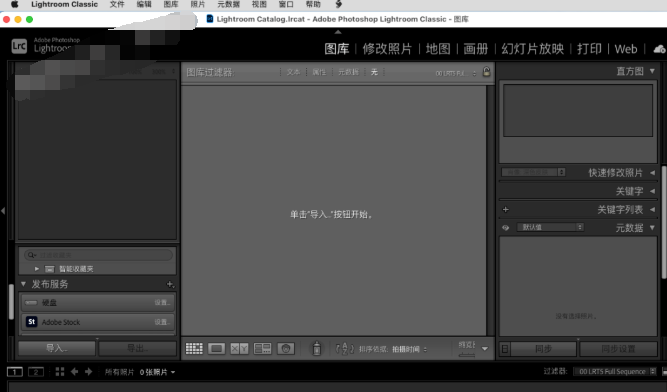Switch to Loupe view icon

point(217,349)
